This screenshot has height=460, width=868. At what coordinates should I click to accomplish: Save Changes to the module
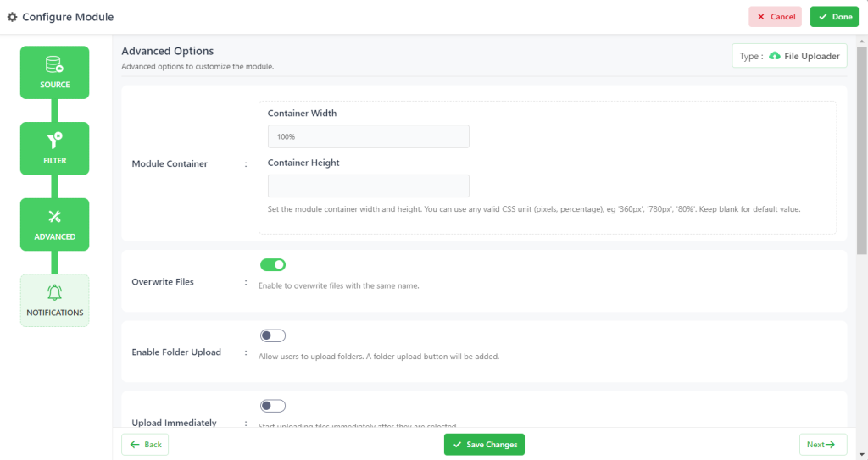point(484,445)
